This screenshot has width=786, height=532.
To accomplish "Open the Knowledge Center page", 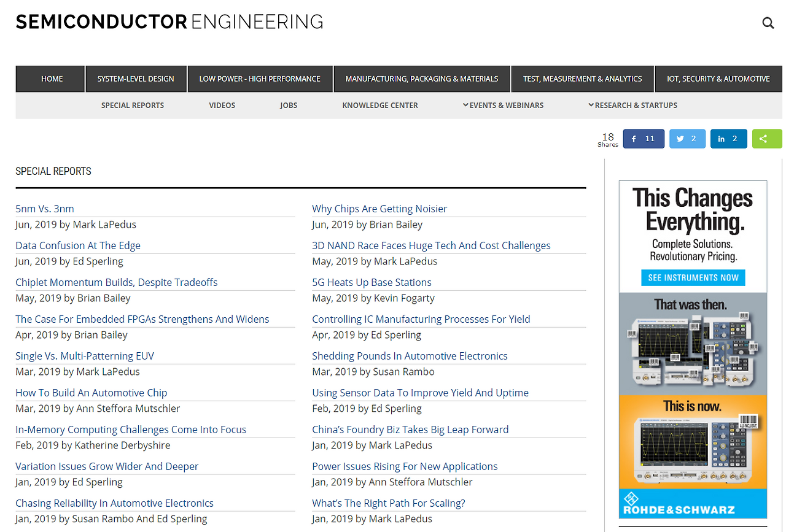I will tap(380, 106).
